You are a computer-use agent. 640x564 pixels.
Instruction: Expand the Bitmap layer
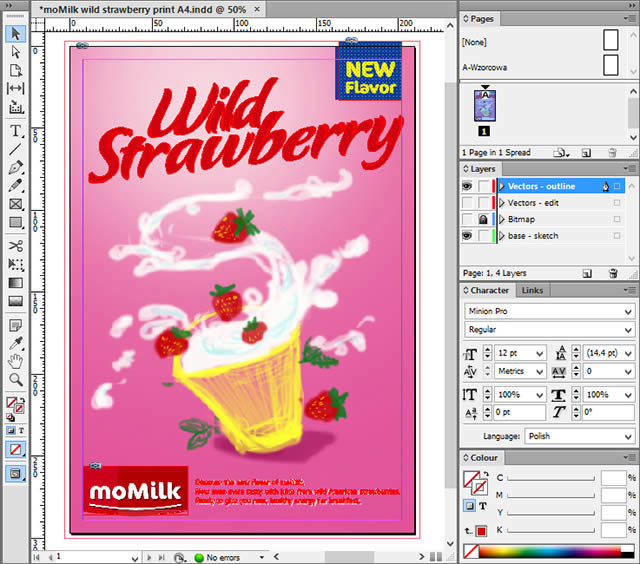coord(502,220)
